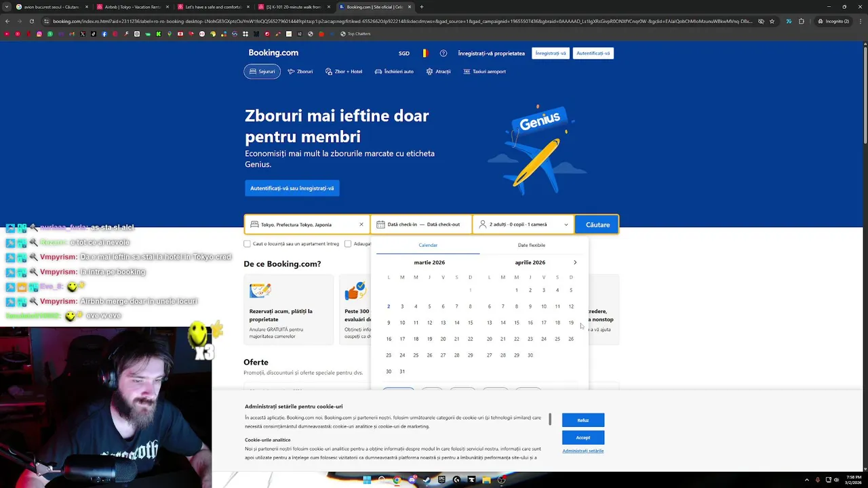868x488 pixels.
Task: Select 13 martie 2026 in calendar
Action: pyautogui.click(x=443, y=323)
